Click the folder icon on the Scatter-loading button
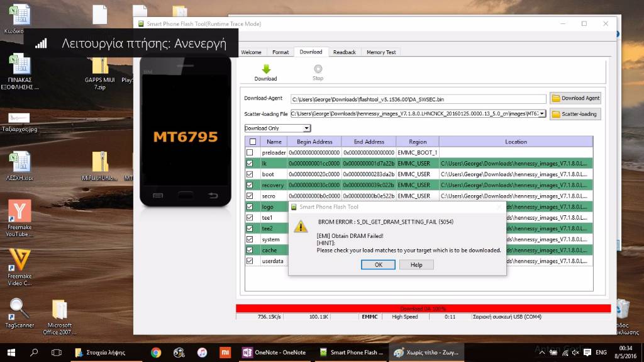Image resolution: width=644 pixels, height=362 pixels. [556, 114]
